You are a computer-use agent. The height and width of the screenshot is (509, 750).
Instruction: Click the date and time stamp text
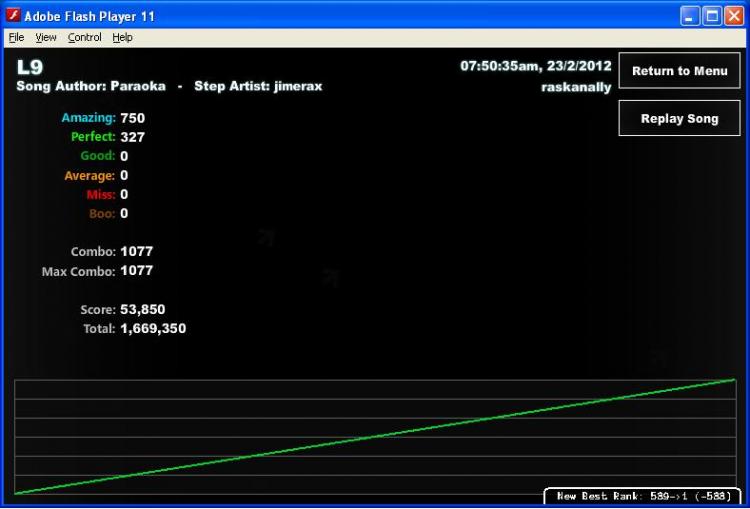[x=536, y=66]
